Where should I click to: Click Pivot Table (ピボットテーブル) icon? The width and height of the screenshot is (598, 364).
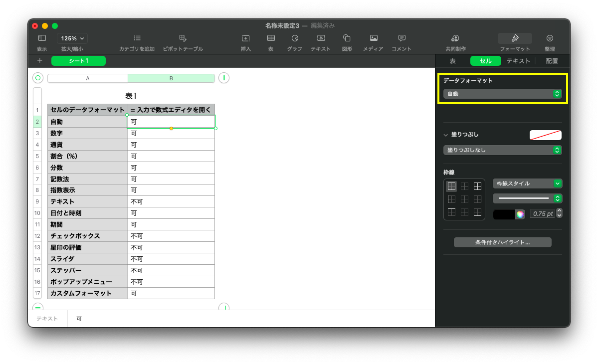(183, 38)
